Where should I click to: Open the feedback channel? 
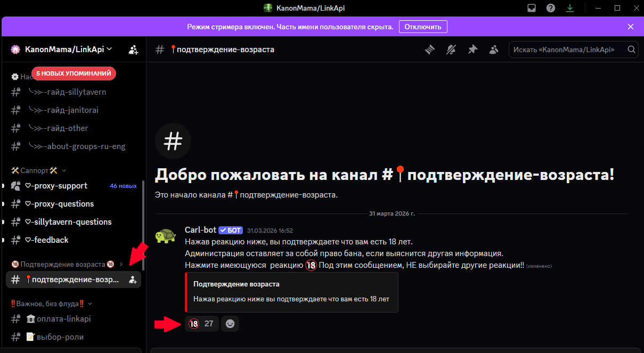click(x=73, y=240)
